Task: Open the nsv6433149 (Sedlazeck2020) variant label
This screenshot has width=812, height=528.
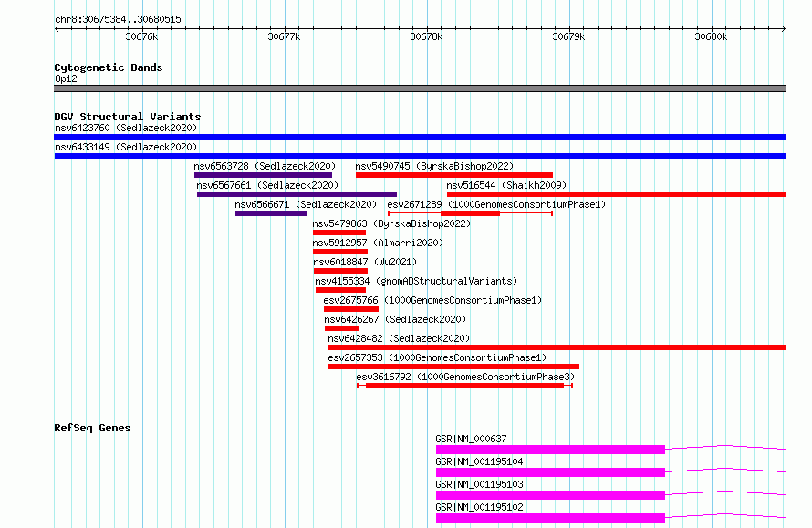Action: coord(126,147)
